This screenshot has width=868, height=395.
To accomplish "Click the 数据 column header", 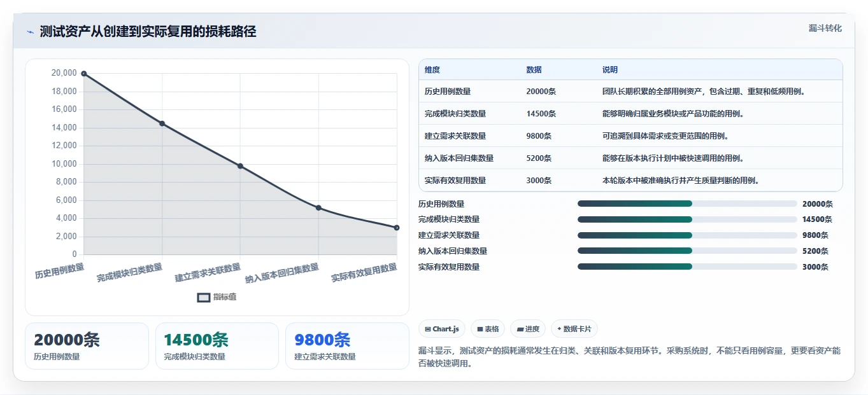I will tap(534, 70).
